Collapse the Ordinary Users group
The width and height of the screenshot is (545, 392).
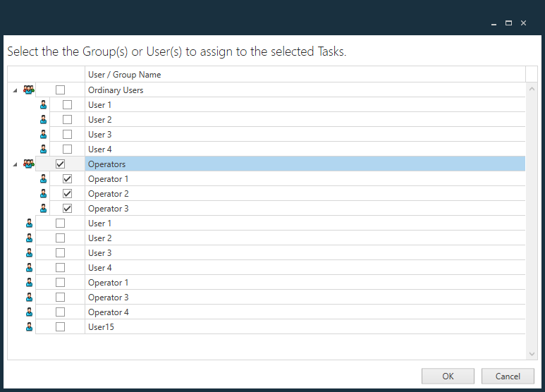15,90
